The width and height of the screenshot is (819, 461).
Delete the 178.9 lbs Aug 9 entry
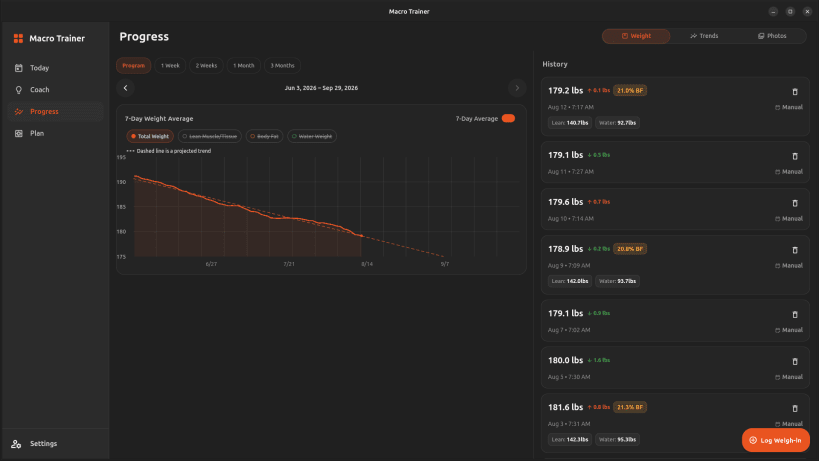[795, 250]
